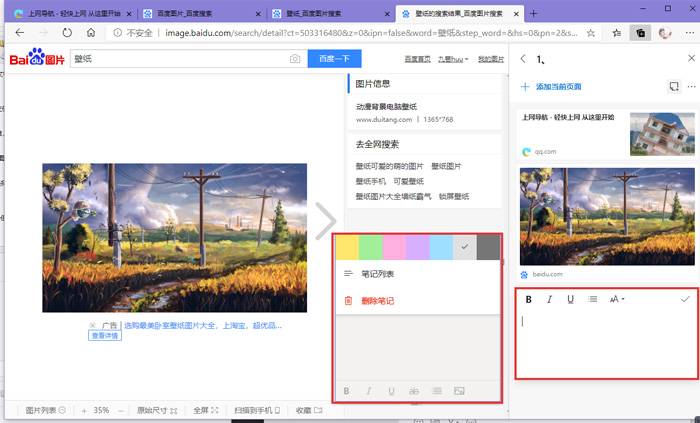Screen dimensions: 700x423
Task: Open 笔记列表 notes list menu item
Action: tap(417, 274)
